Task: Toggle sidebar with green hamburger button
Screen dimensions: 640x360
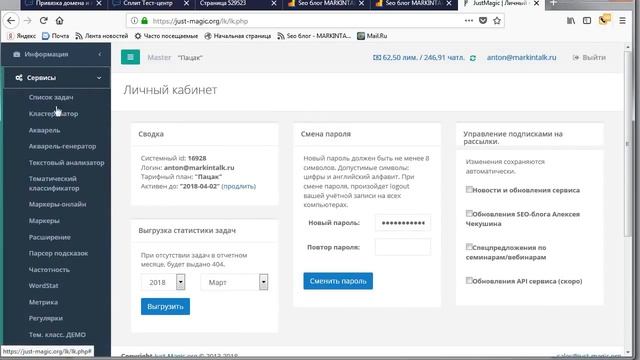Action: pyautogui.click(x=131, y=57)
